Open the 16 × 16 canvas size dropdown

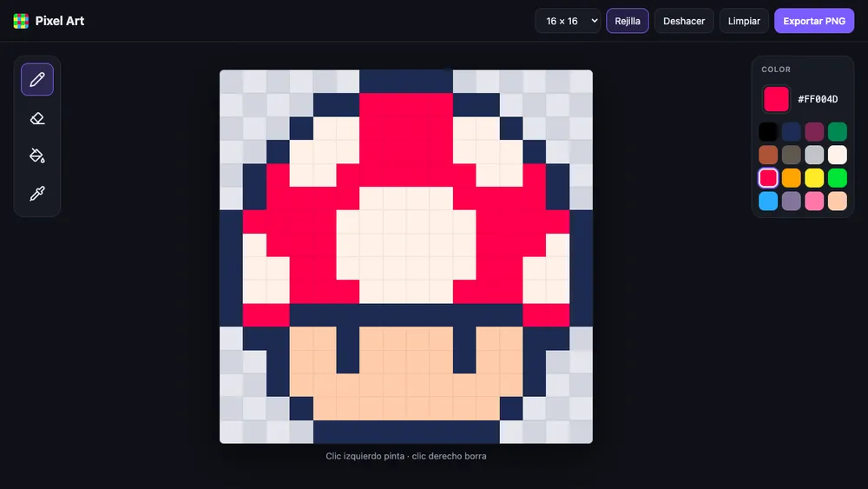pos(568,21)
